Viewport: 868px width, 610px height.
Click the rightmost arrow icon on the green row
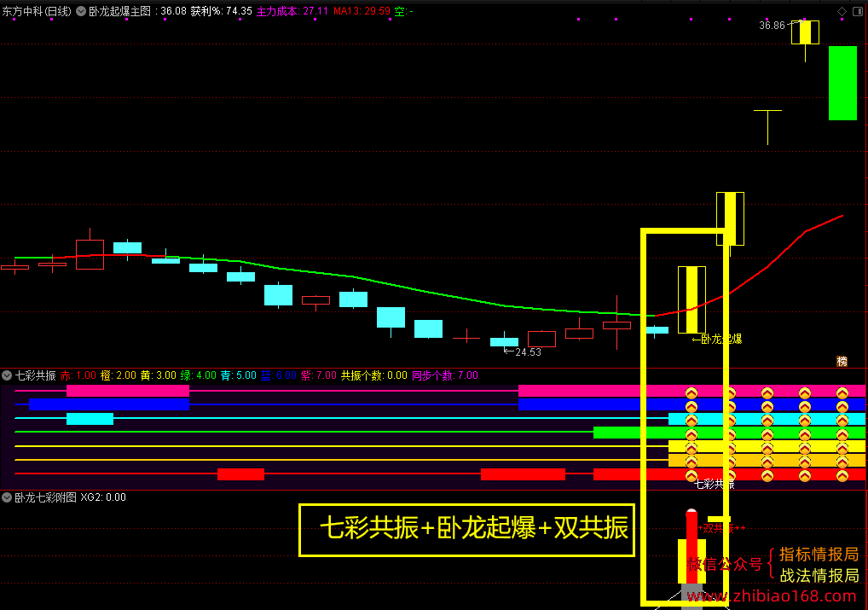click(x=842, y=433)
